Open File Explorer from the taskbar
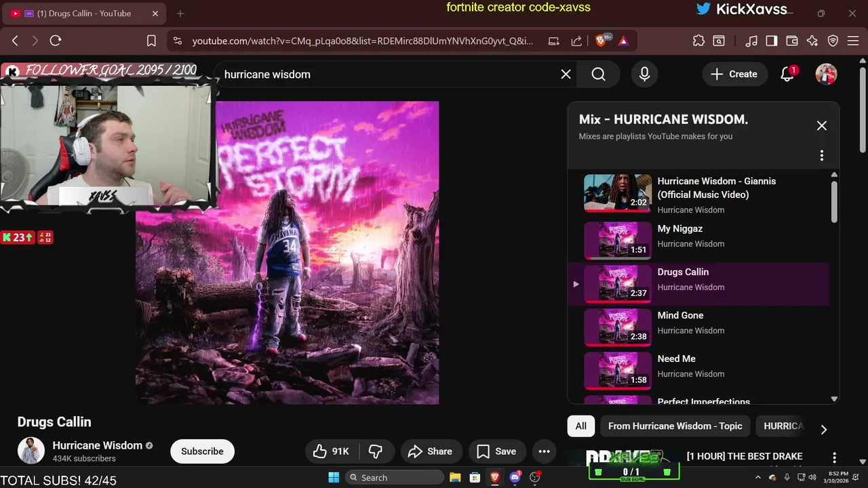This screenshot has width=868, height=488. [x=455, y=477]
